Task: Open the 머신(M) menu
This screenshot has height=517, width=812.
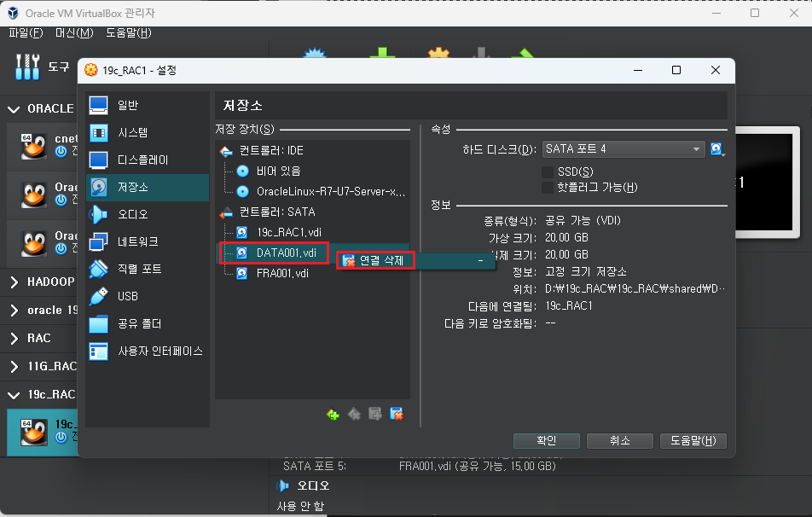Action: (74, 33)
